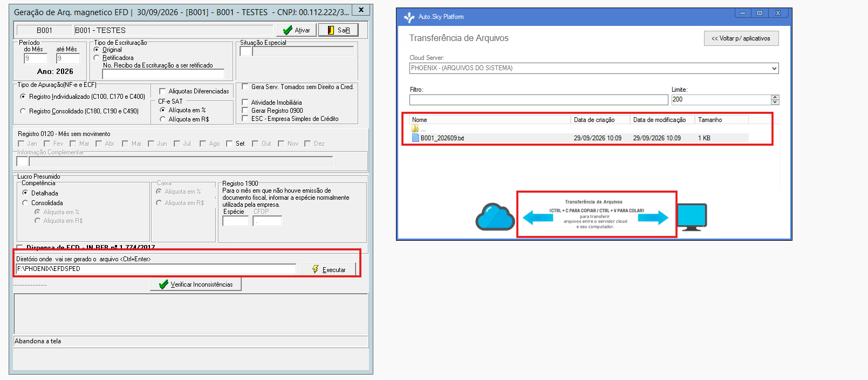The width and height of the screenshot is (868, 380).
Task: Check Gera Serv. Tomados sem Direito a Cred.
Action: click(x=245, y=86)
